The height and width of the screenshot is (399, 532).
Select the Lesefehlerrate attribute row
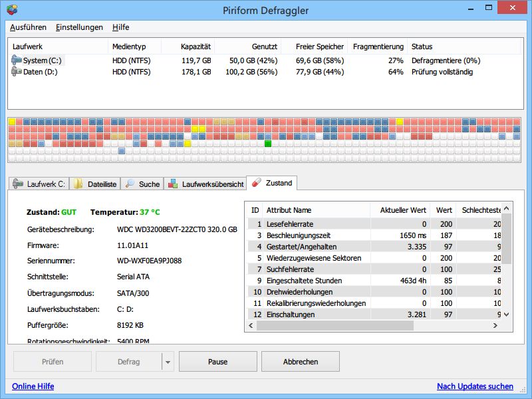coord(374,224)
